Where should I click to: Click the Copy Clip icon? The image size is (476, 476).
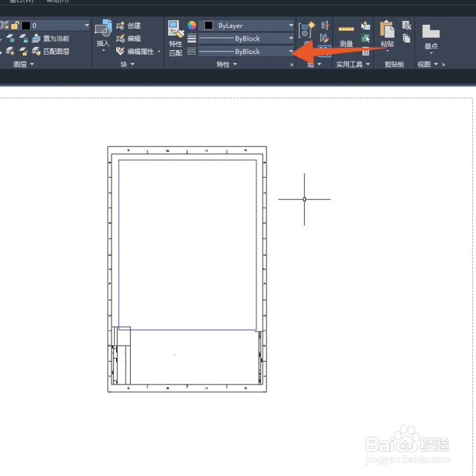(x=406, y=38)
